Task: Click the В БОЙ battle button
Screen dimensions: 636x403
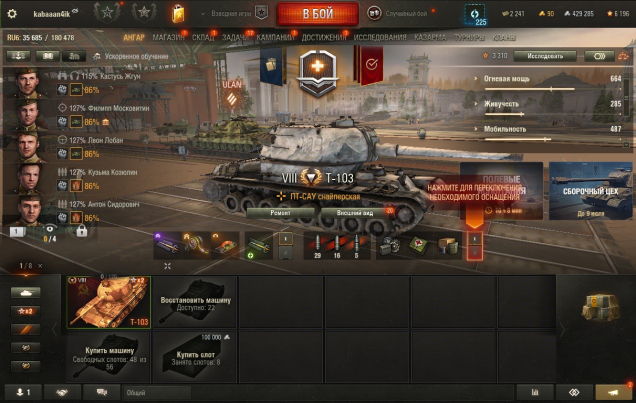Action: point(318,13)
